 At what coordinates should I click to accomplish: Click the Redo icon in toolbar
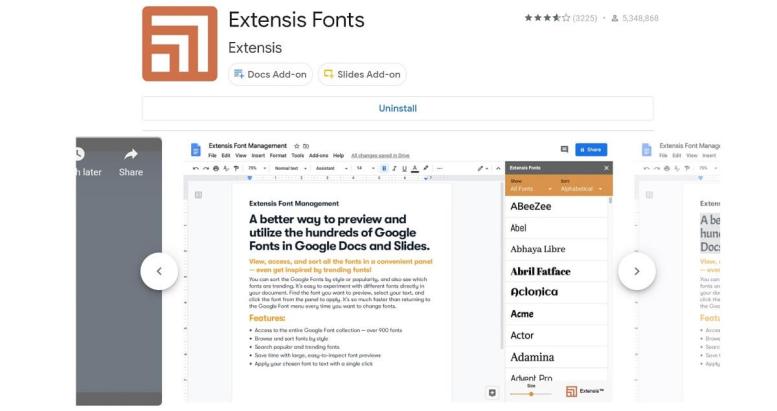[206, 169]
